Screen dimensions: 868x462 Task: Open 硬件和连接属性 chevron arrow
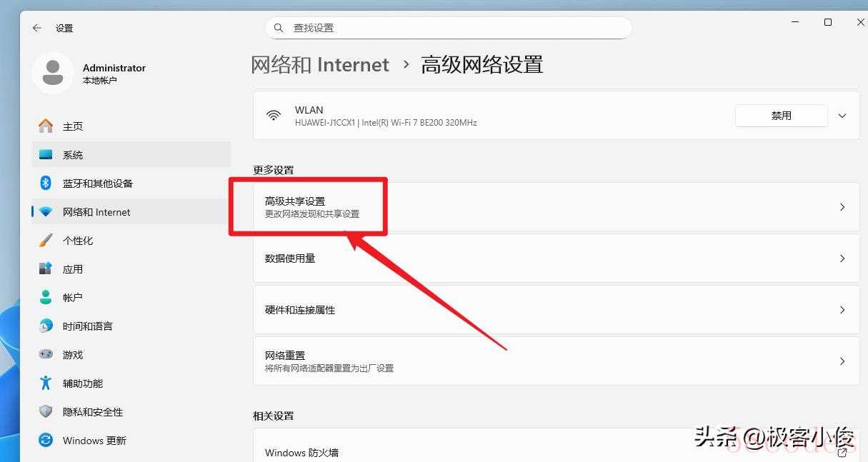pos(842,310)
